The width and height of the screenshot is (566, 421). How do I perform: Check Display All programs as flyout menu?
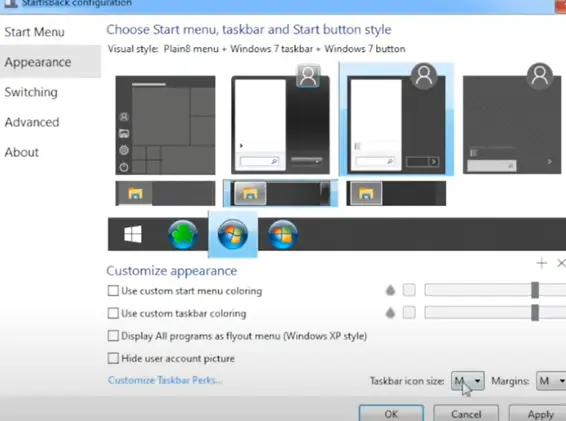point(113,336)
